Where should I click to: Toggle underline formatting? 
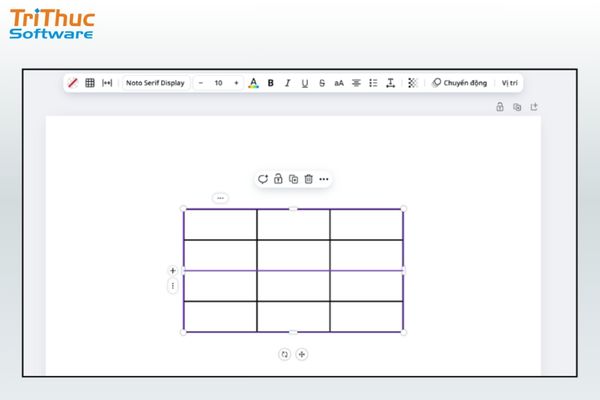pos(305,83)
